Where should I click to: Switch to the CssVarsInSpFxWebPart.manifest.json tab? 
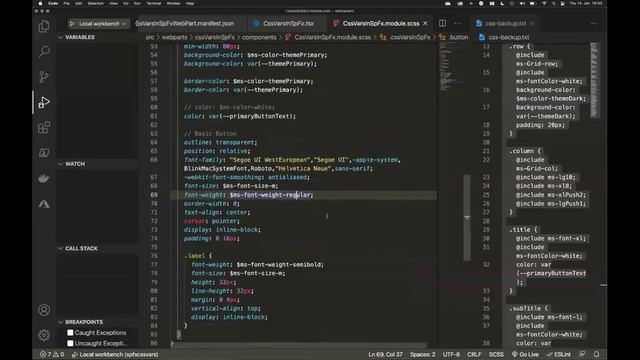click(x=184, y=23)
